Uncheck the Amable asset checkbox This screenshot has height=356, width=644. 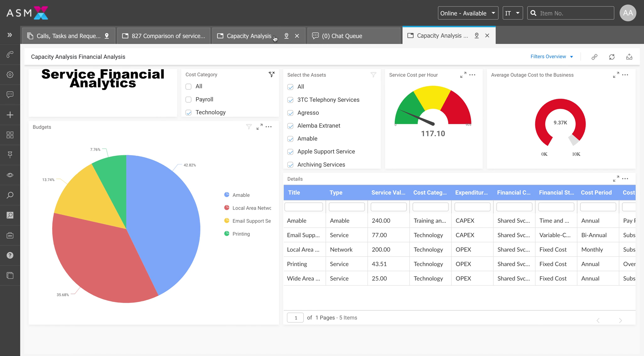tap(290, 139)
